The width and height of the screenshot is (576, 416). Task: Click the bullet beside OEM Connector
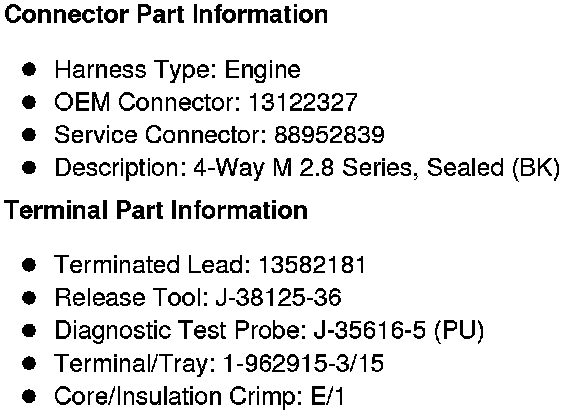(29, 102)
